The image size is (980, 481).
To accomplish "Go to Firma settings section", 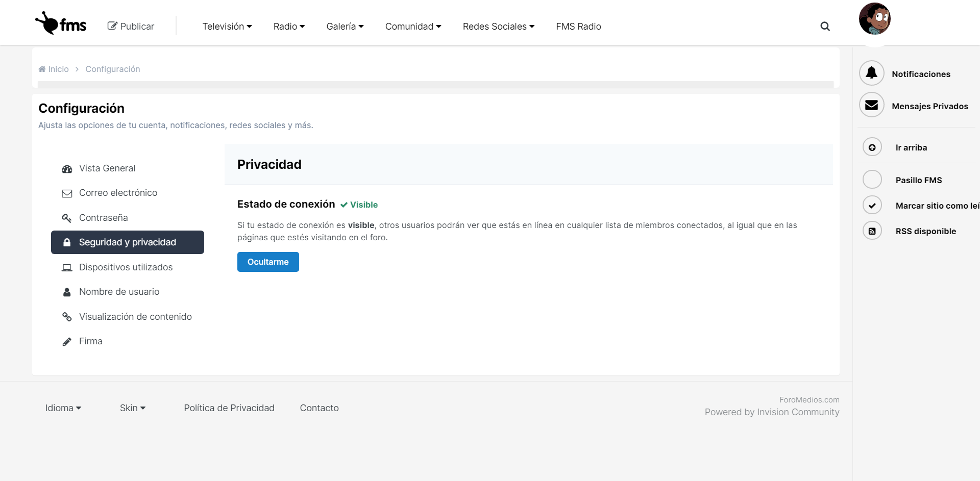I will click(90, 341).
